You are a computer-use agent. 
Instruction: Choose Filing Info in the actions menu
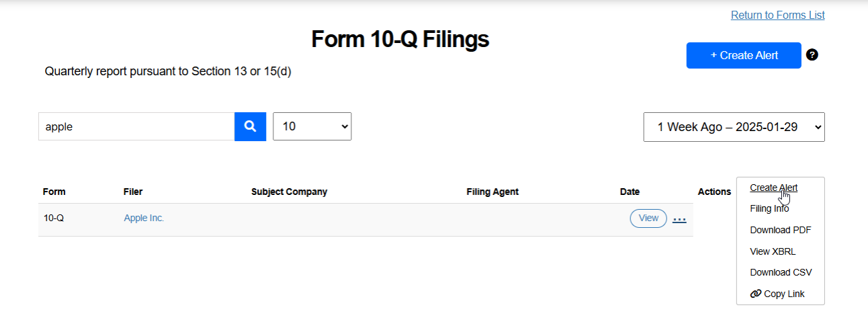769,208
